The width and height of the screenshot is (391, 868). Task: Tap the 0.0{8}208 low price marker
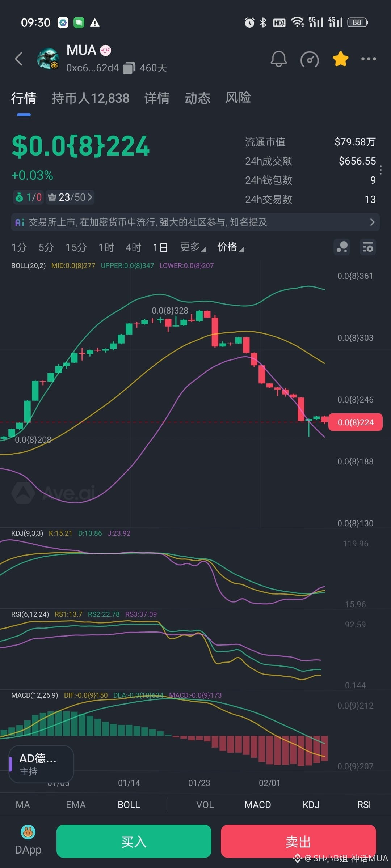(x=33, y=439)
